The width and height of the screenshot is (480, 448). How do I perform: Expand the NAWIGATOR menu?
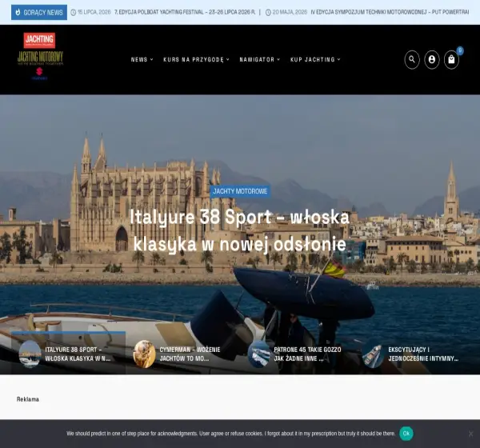(259, 59)
